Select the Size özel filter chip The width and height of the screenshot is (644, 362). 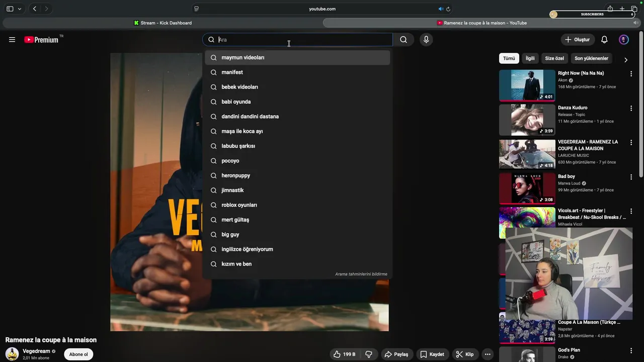click(x=554, y=58)
